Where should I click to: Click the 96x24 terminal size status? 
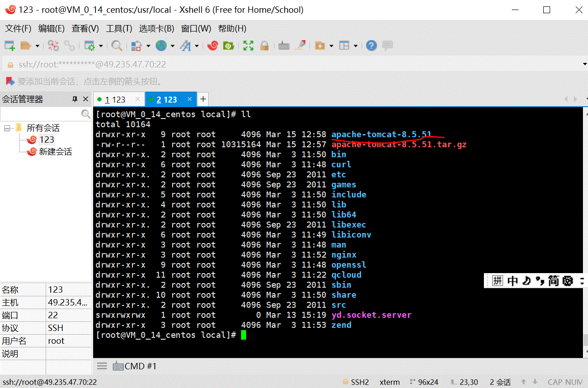coord(424,382)
